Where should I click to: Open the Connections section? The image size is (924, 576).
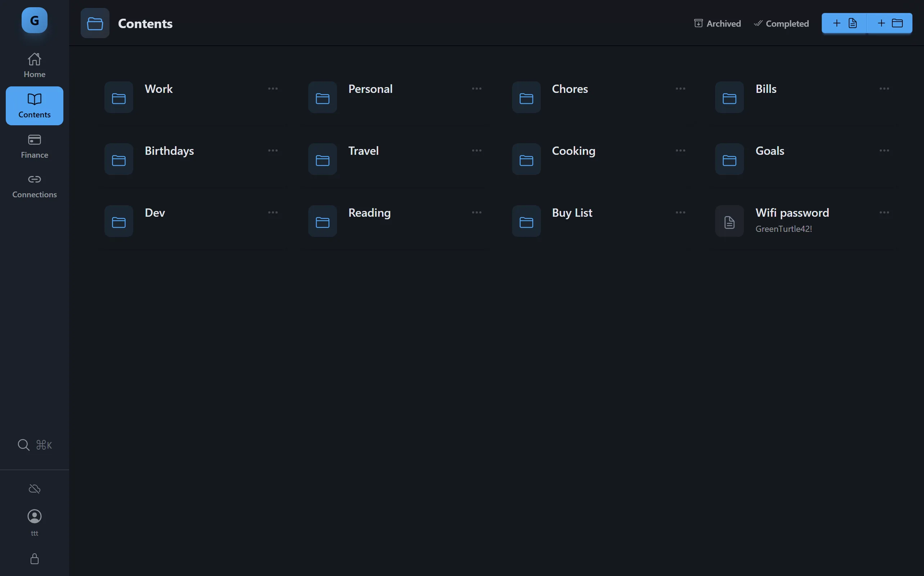(34, 185)
